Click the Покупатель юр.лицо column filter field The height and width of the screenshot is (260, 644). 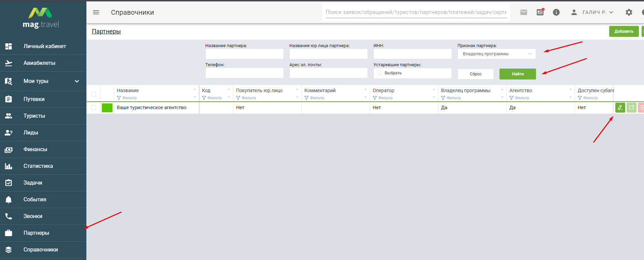[x=246, y=98]
